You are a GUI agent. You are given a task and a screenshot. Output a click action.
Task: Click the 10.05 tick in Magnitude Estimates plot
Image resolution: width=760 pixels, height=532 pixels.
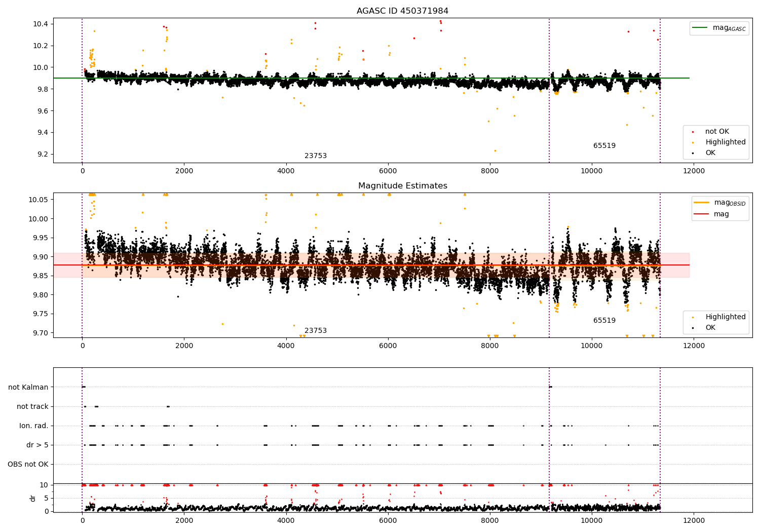[39, 200]
